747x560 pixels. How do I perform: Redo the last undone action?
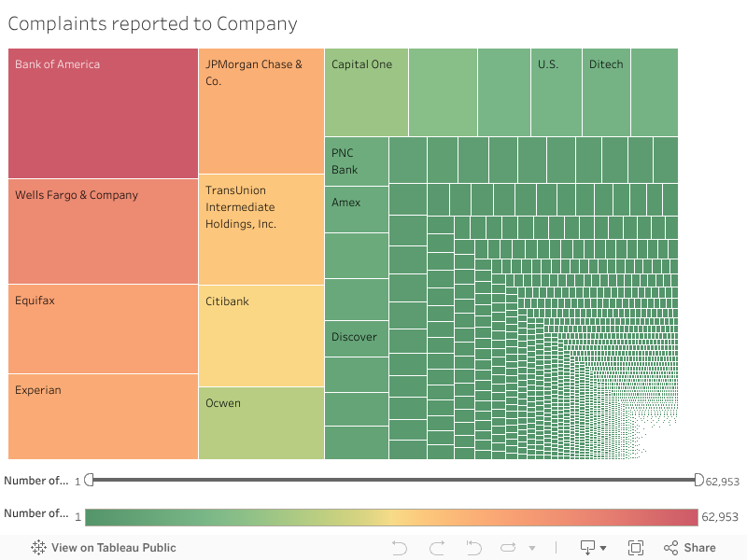pyautogui.click(x=436, y=548)
